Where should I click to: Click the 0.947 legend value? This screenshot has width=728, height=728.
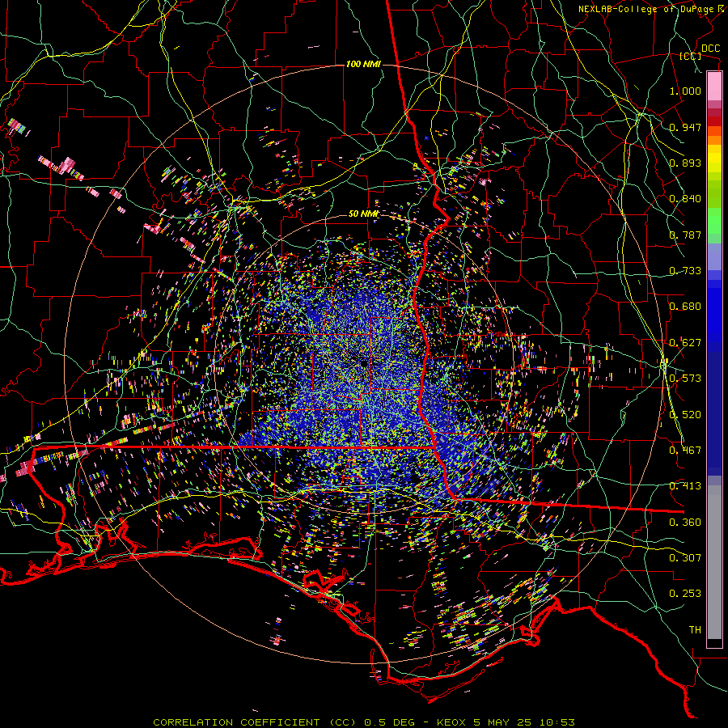(x=685, y=127)
